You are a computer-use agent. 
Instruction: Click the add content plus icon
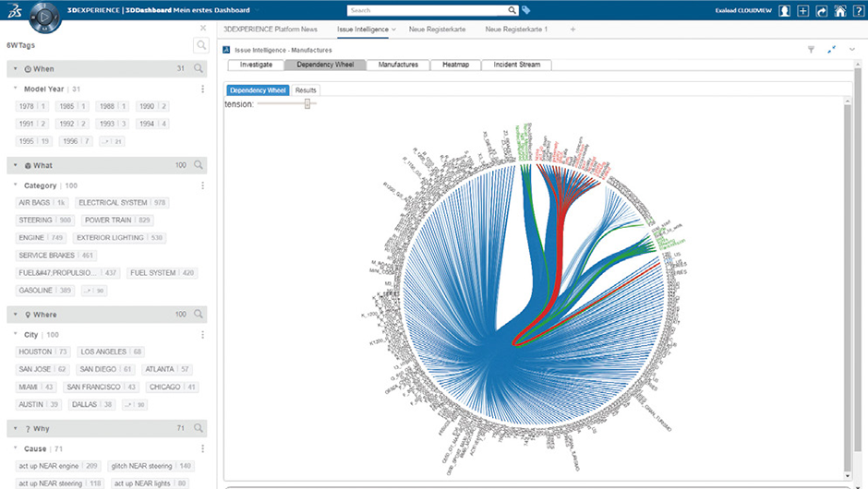coord(803,11)
